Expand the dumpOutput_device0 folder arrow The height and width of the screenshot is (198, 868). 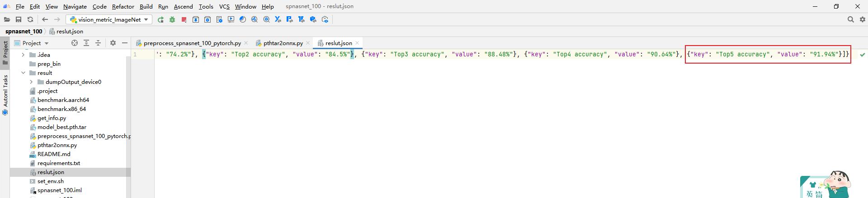coord(31,82)
